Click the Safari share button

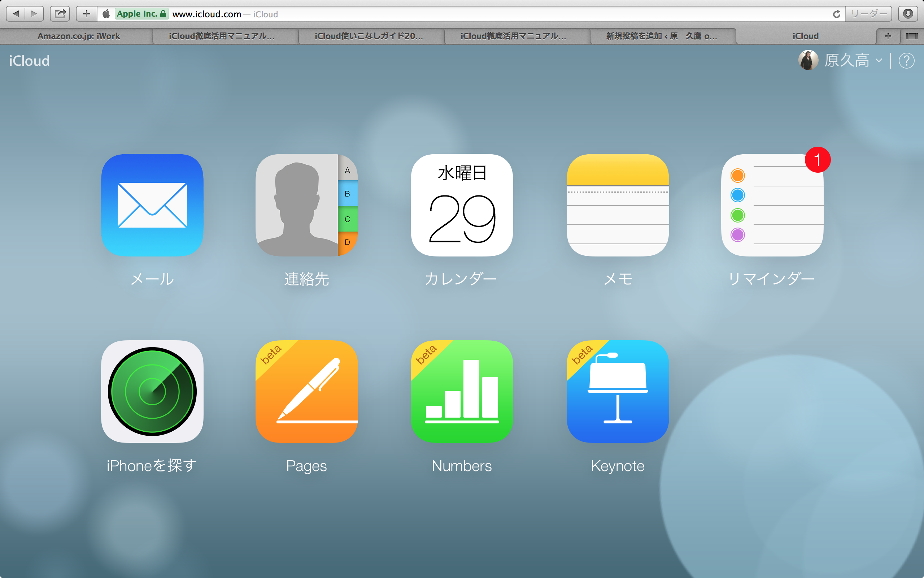click(x=60, y=14)
